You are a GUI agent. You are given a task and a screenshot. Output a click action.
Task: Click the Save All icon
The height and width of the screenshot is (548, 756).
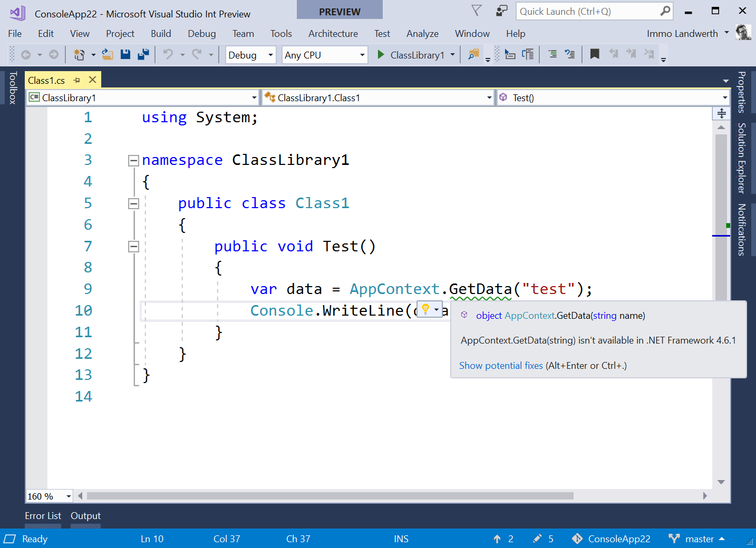tap(143, 54)
